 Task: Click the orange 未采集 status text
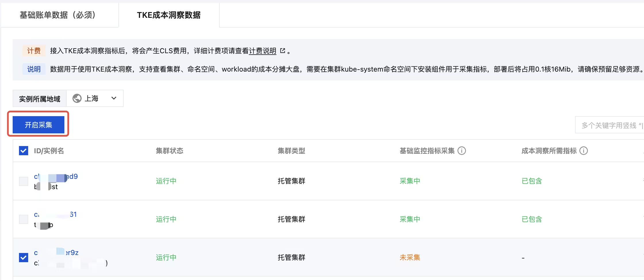tap(410, 258)
